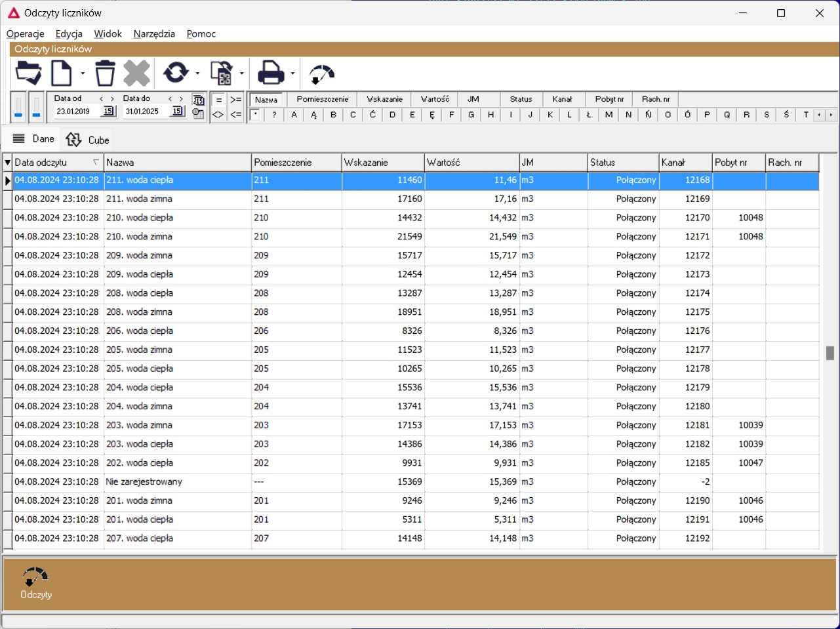Click the app logo in the title bar
The image size is (840, 629).
[13, 12]
